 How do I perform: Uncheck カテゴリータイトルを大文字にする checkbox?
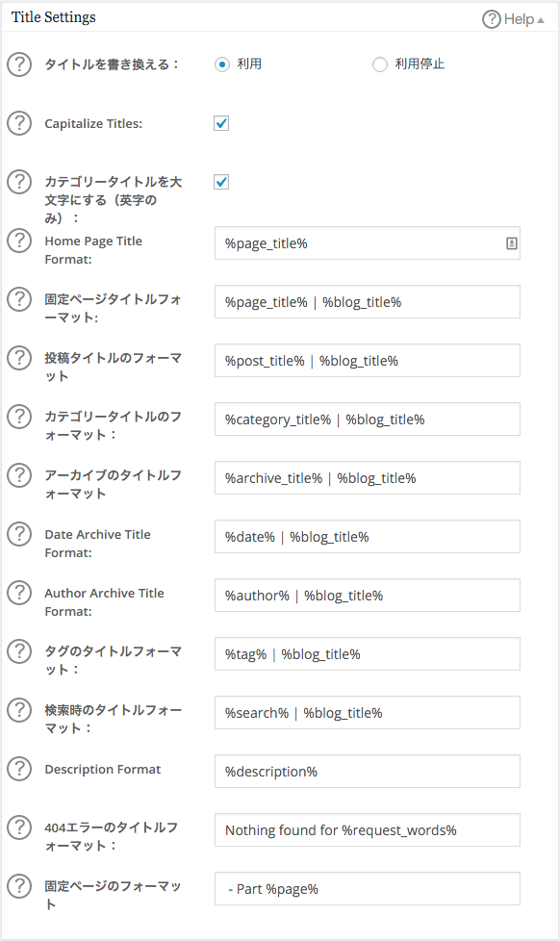(x=220, y=182)
